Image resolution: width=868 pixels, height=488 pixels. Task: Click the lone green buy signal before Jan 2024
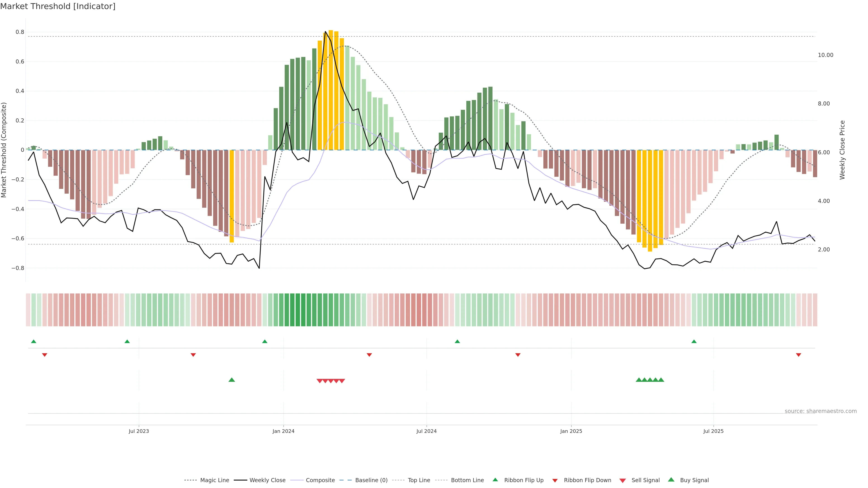(x=232, y=380)
